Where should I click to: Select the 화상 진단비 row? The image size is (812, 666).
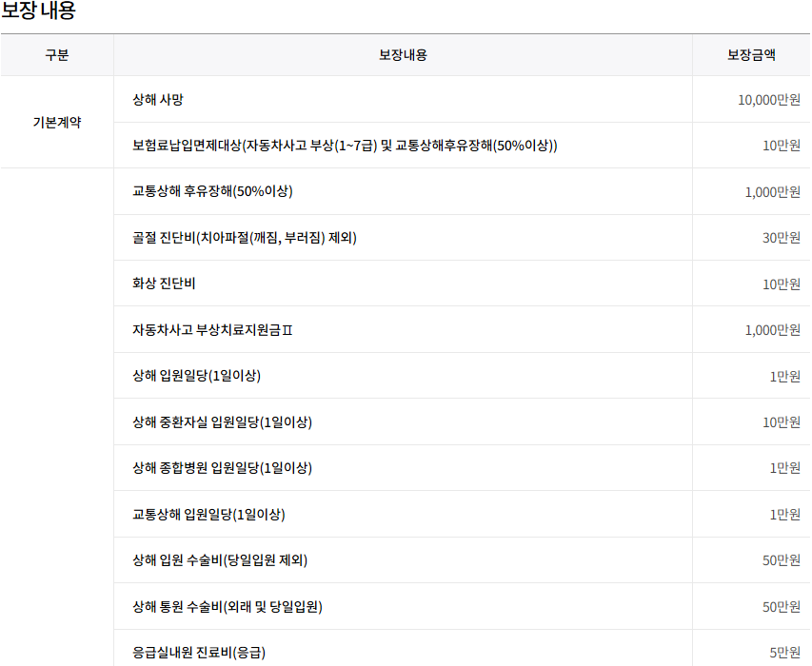165,284
